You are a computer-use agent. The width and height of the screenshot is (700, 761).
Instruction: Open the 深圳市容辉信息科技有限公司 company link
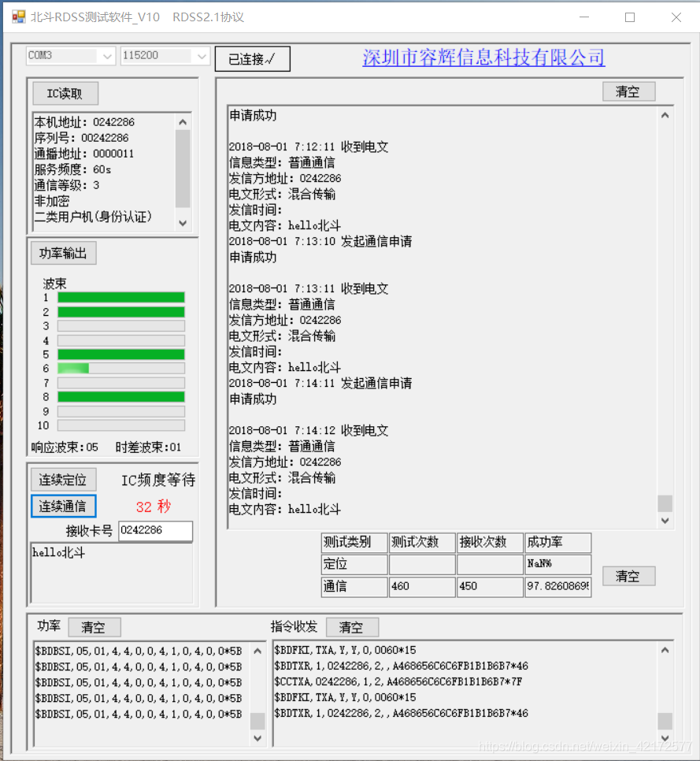point(483,58)
